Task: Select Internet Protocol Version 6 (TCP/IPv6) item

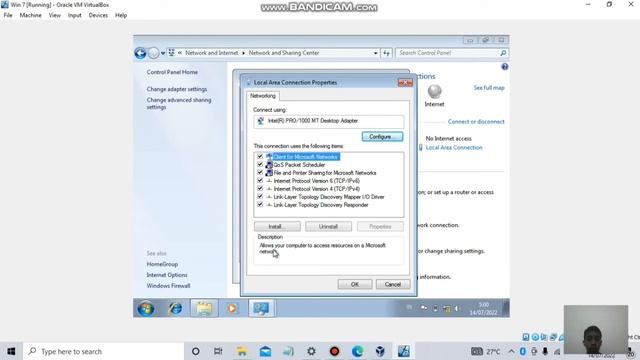Action: coord(316,181)
